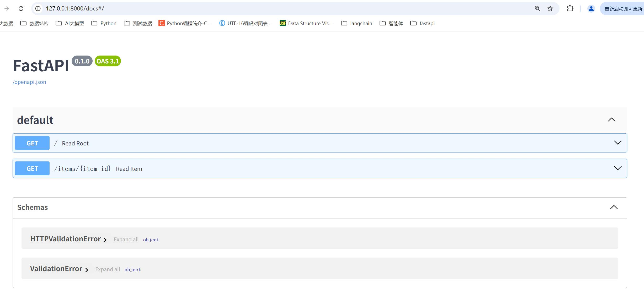Open the 大数据 bookmark folder

tap(7, 23)
